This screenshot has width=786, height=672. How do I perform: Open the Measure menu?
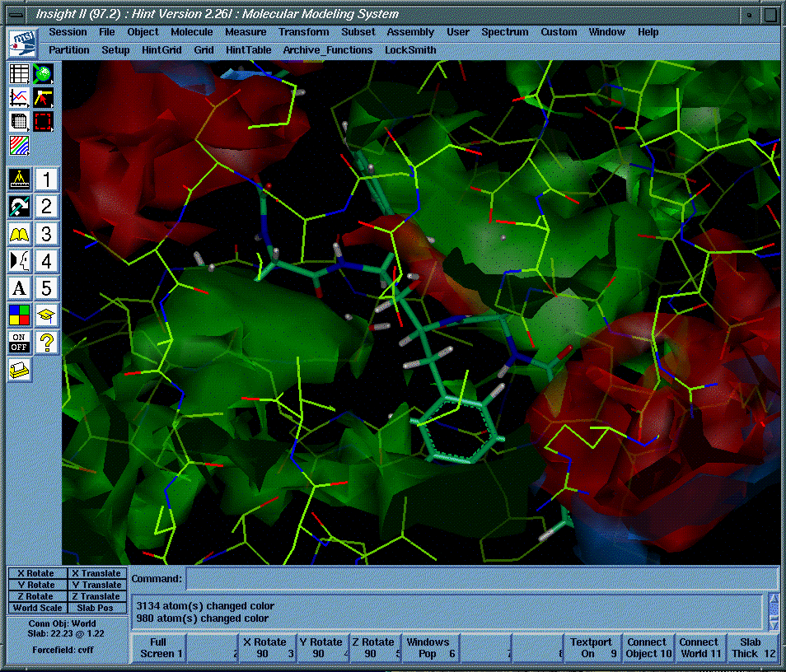pyautogui.click(x=246, y=32)
